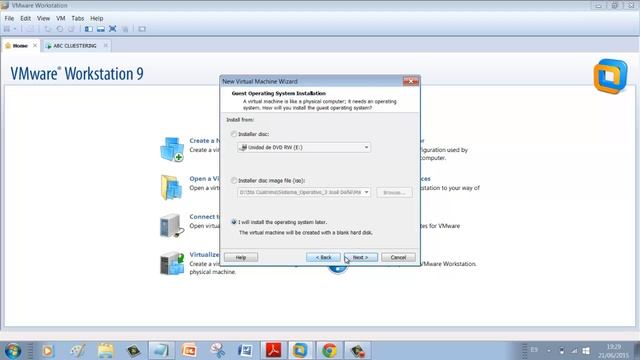Open Adobe Reader from the taskbar
Image resolution: width=640 pixels, height=360 pixels.
click(273, 351)
